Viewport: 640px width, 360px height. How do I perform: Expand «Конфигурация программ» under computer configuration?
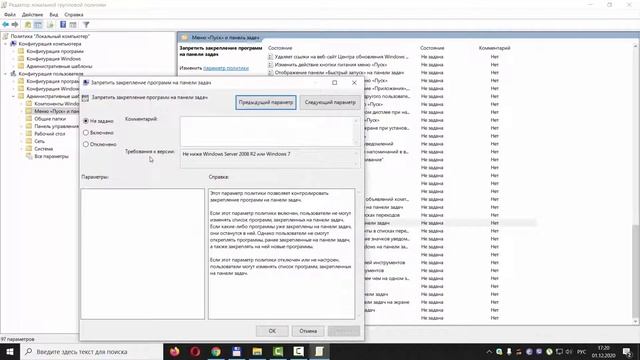click(x=13, y=51)
